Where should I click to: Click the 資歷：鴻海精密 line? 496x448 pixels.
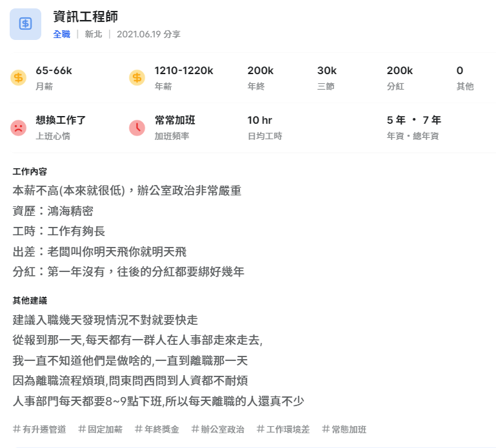point(53,211)
